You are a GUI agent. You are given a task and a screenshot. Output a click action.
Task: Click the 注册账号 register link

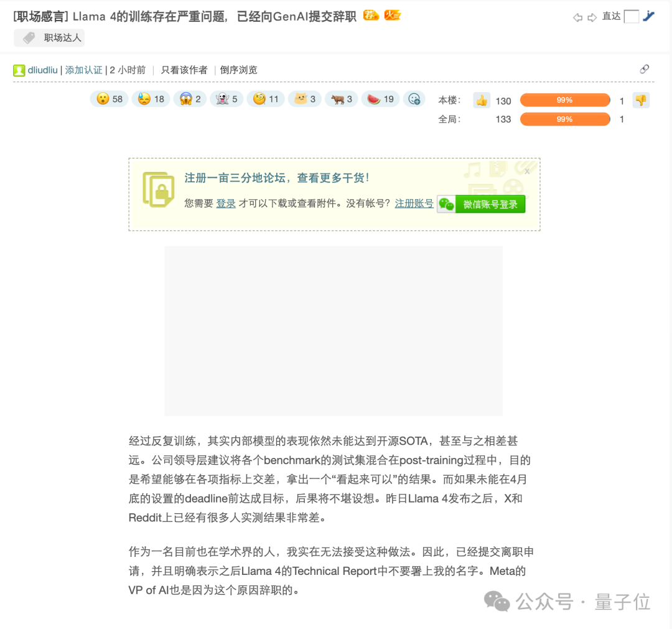[x=414, y=203]
